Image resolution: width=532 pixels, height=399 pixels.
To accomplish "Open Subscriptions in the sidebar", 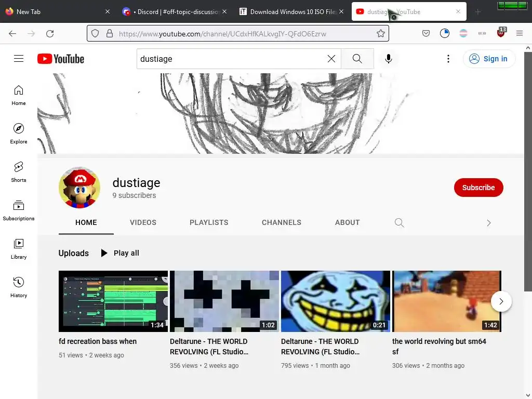I will point(19,210).
